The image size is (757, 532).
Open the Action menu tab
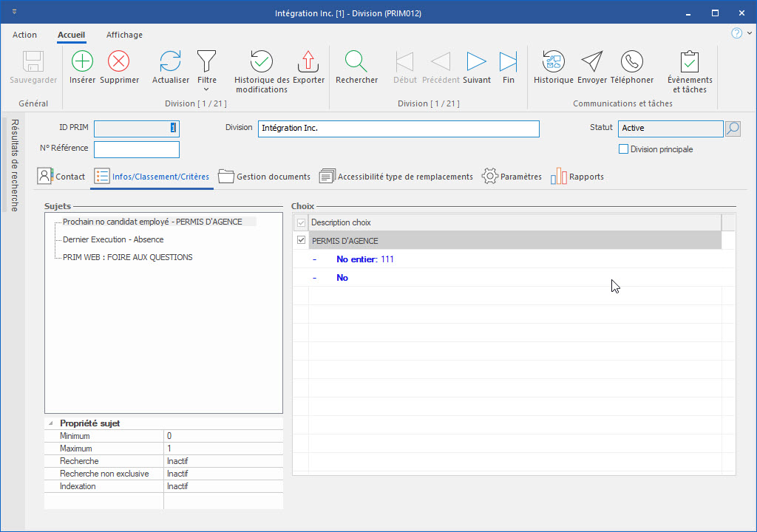24,35
